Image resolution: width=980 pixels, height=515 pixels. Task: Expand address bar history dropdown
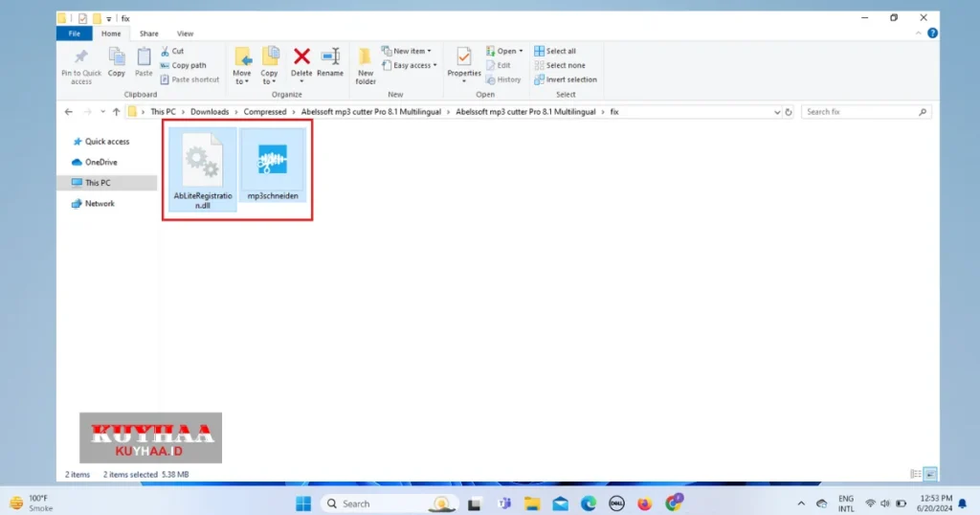777,113
